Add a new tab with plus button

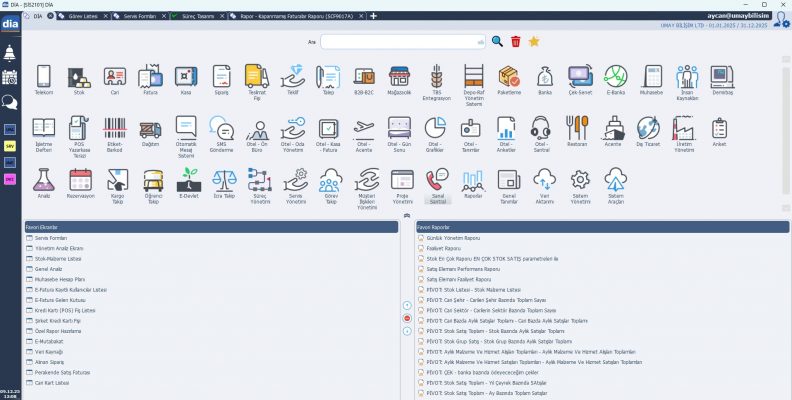click(373, 16)
